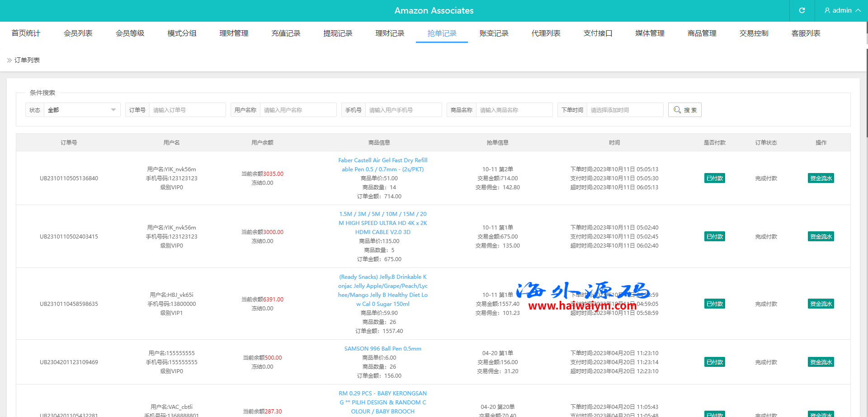
Task: Select the 首页统计 menu item
Action: coord(26,33)
